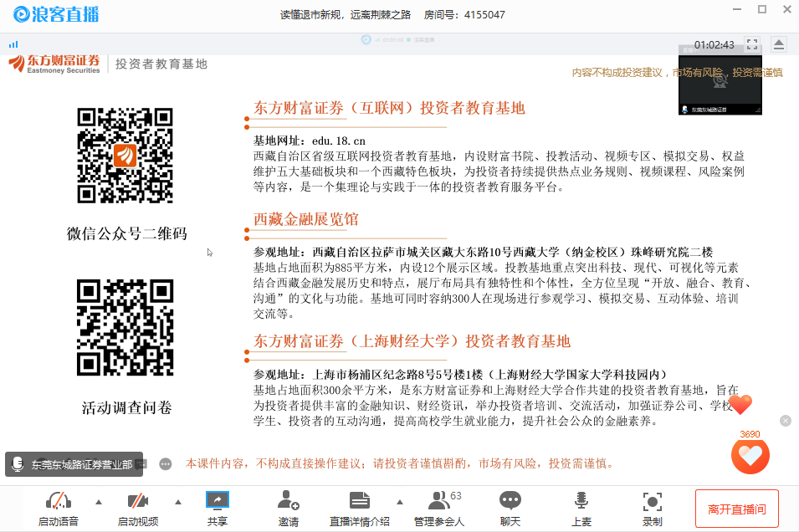Click the like count 3690

coord(750,434)
